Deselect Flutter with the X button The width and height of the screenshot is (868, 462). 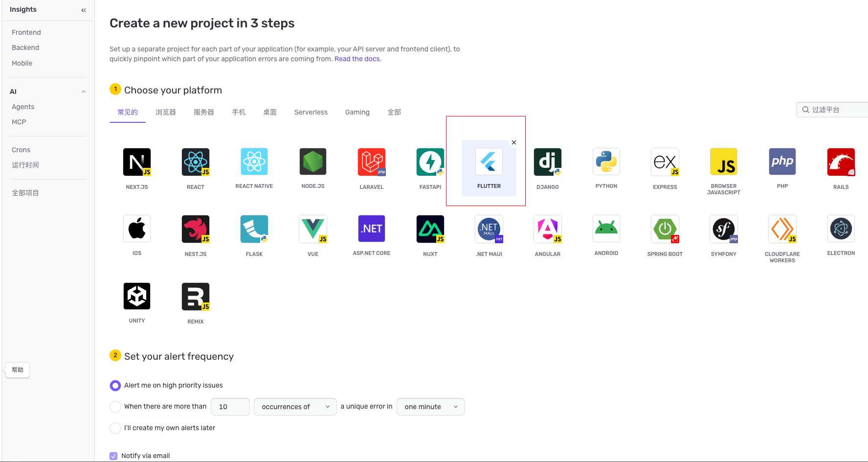(x=514, y=142)
